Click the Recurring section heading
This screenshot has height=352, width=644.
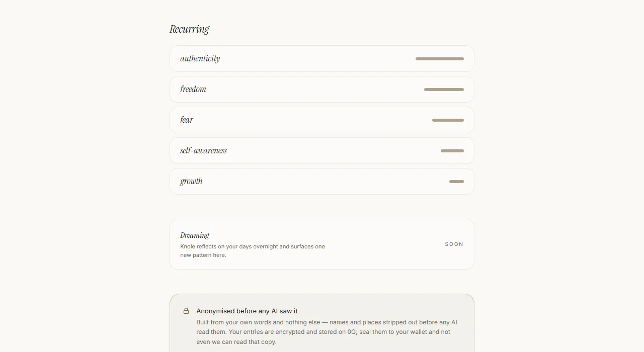(189, 29)
